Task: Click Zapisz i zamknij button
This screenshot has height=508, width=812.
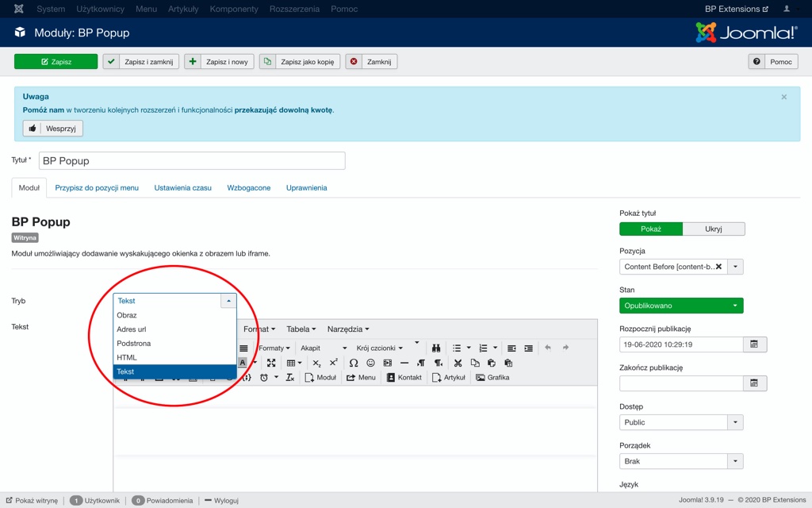Action: [141, 62]
